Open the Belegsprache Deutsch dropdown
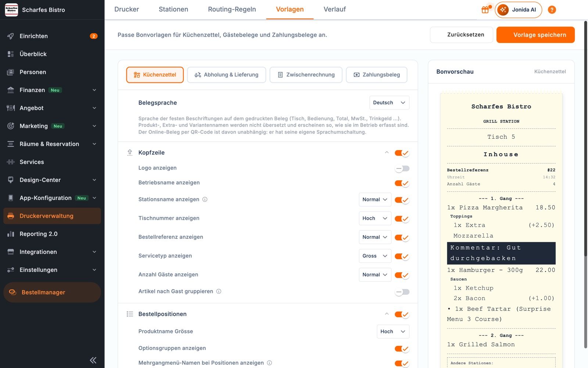This screenshot has width=588, height=368. coord(389,103)
